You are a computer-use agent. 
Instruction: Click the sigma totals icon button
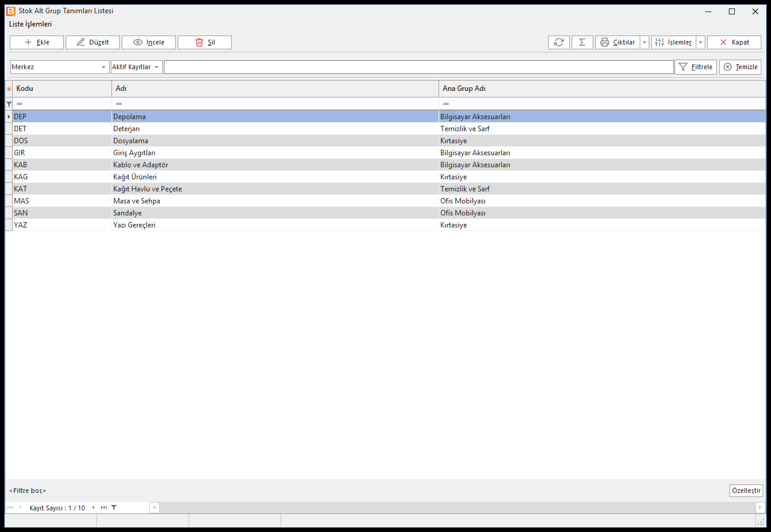(582, 42)
